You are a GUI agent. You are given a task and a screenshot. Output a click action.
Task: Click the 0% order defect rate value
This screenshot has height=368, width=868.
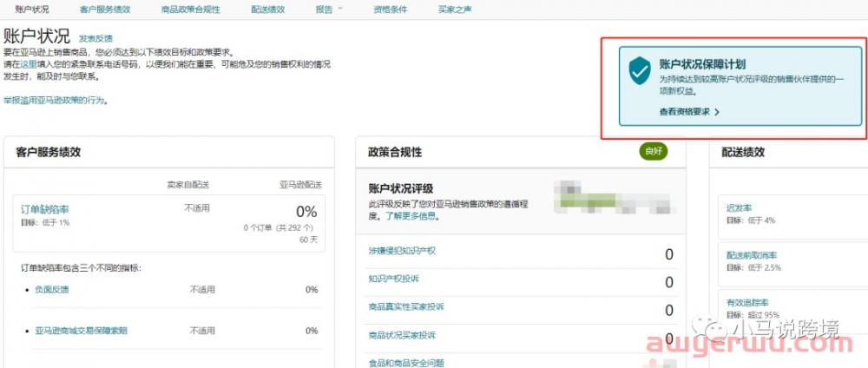click(x=306, y=212)
